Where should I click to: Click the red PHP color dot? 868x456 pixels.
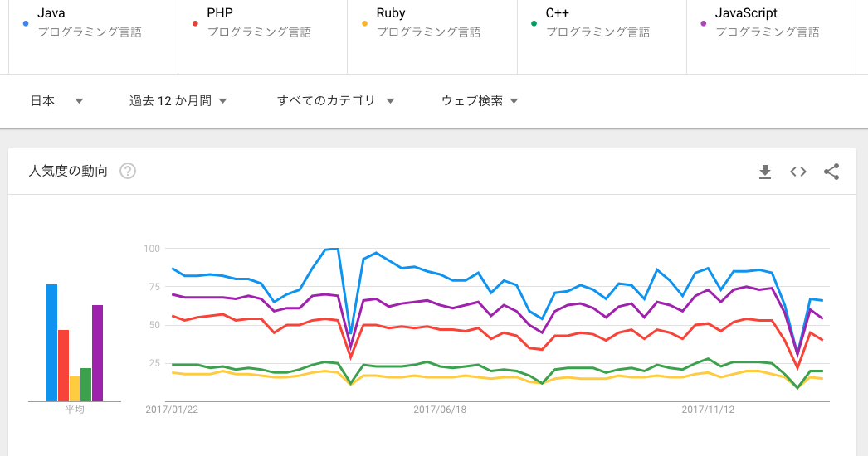tap(196, 23)
